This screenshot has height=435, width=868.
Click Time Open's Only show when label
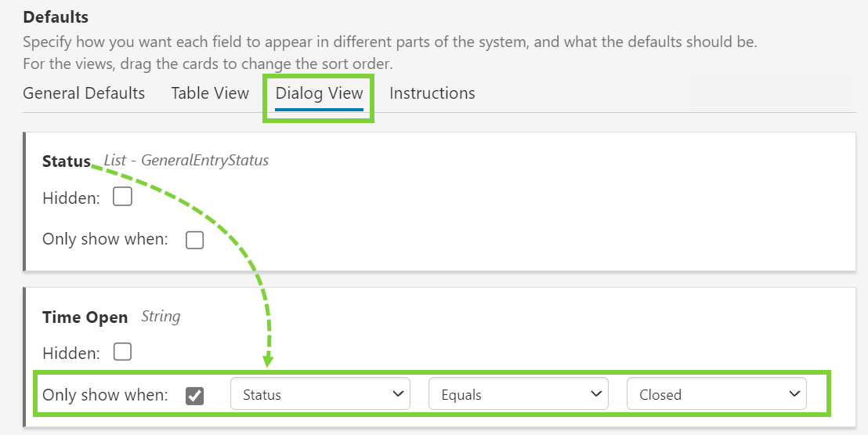[x=105, y=394]
